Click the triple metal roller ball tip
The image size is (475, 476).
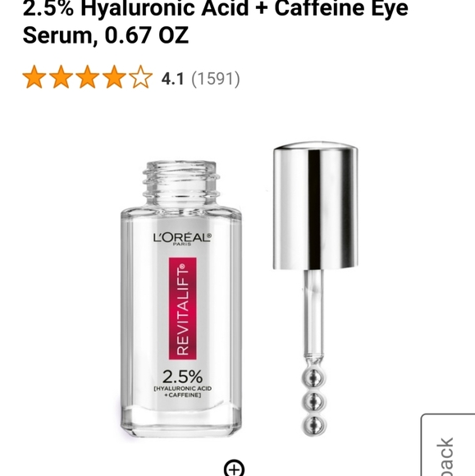[x=314, y=401]
